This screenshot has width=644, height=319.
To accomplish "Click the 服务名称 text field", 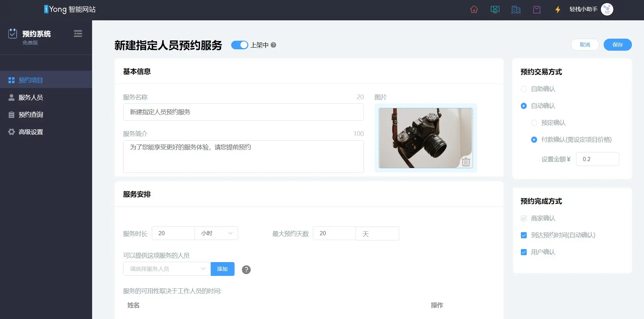I will tap(243, 112).
